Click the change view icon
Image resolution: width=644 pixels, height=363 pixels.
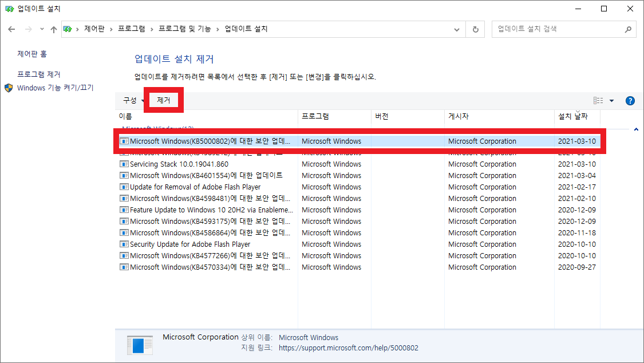click(598, 101)
